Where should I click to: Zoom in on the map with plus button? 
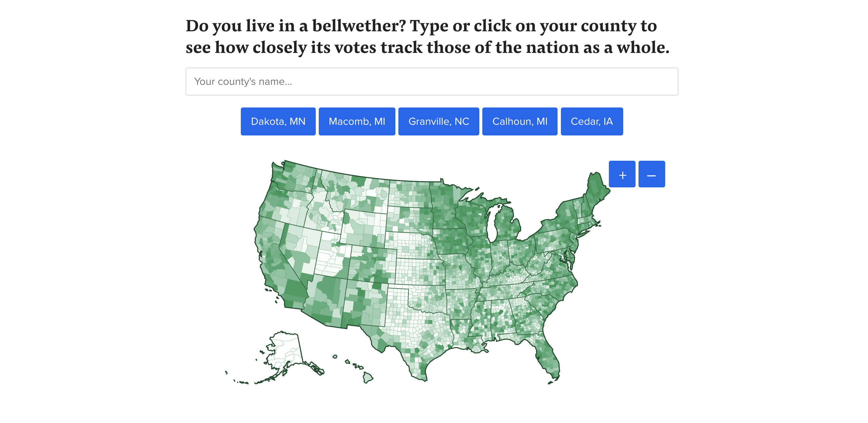622,174
